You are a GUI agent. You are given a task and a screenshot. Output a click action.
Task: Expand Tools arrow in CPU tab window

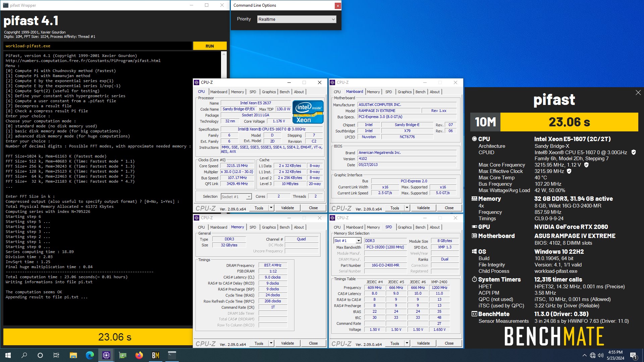pos(271,208)
